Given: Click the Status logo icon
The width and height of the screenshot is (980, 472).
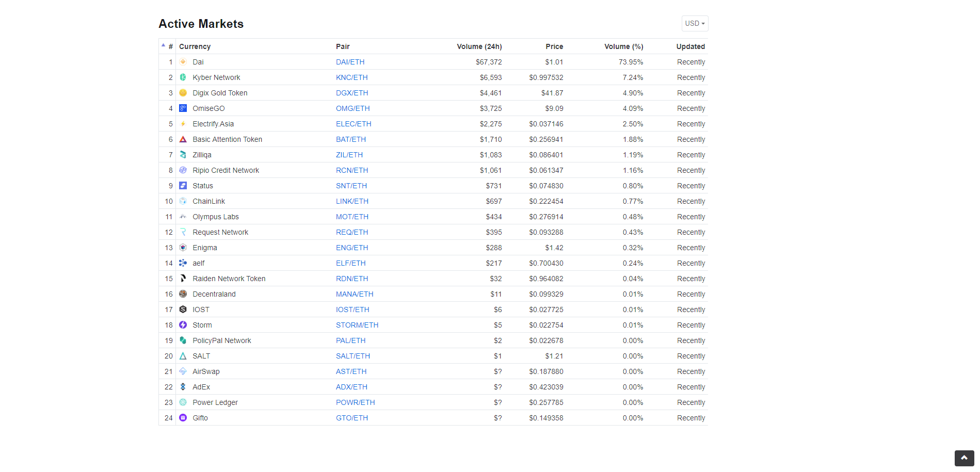Looking at the screenshot, I should [183, 186].
